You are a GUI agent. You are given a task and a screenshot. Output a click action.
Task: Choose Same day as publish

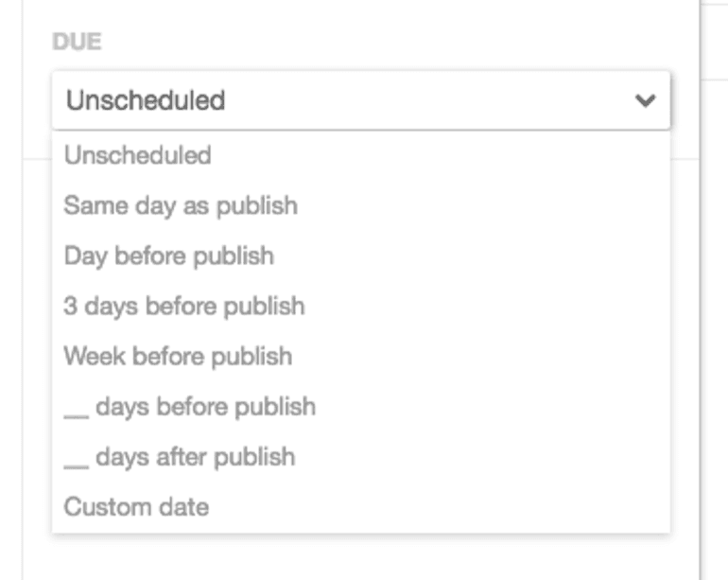(x=180, y=205)
